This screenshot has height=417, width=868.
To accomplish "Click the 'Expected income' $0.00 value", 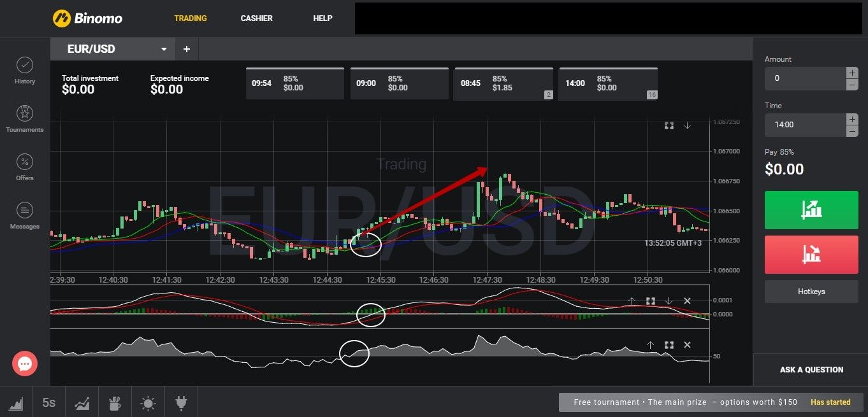I will pos(167,90).
